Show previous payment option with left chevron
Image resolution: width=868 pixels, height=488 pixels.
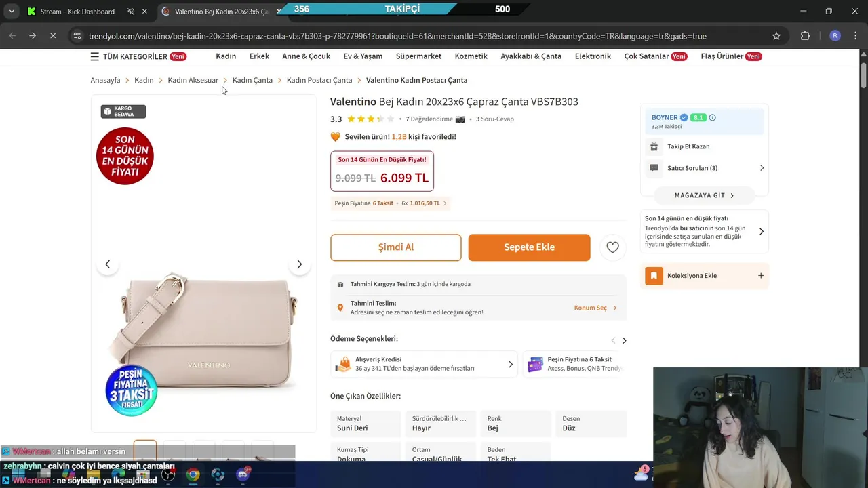(613, 340)
